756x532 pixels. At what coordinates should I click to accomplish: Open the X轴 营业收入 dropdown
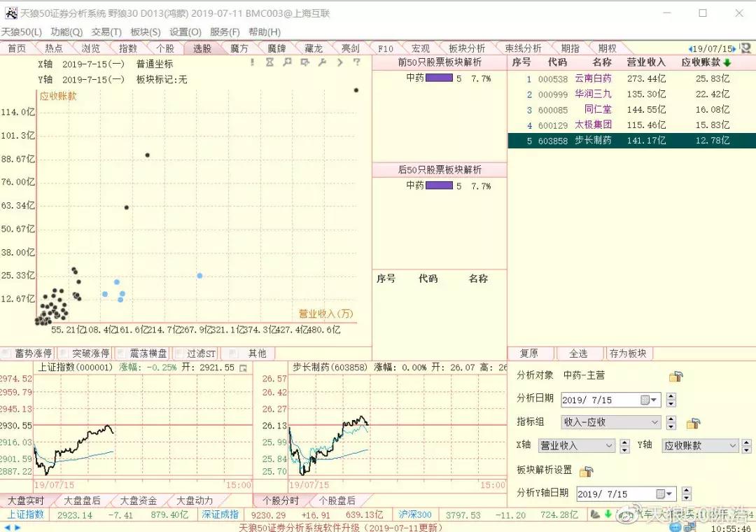tap(606, 445)
